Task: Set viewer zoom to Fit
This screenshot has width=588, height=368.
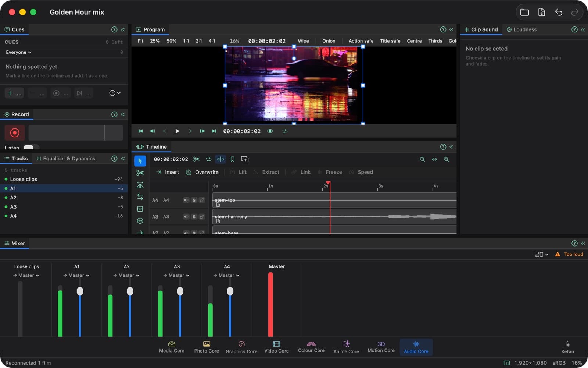Action: [140, 41]
